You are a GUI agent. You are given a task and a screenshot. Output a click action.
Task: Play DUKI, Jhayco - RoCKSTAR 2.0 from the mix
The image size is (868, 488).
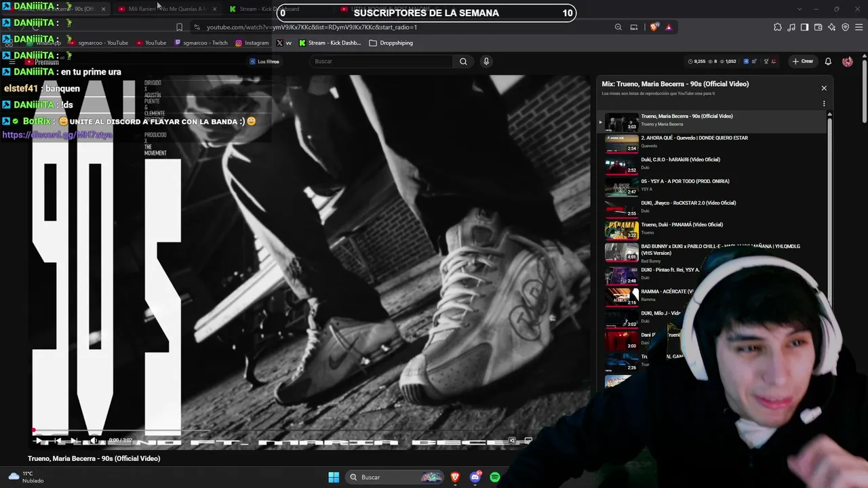[712, 209]
